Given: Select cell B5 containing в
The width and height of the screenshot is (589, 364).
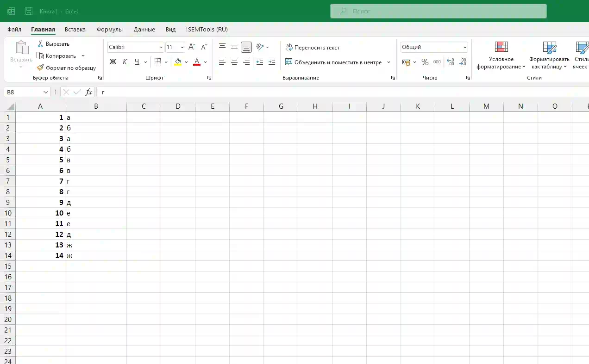Looking at the screenshot, I should [x=96, y=160].
